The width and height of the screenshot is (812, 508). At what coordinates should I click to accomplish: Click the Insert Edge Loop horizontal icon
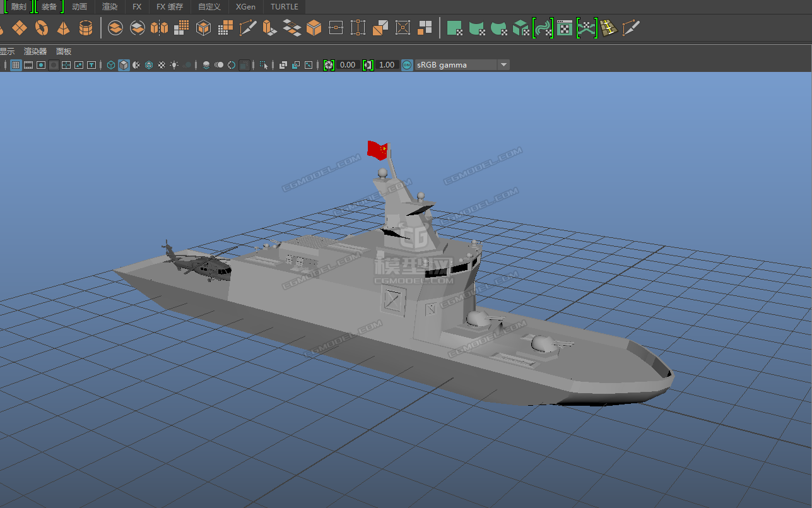[x=336, y=28]
